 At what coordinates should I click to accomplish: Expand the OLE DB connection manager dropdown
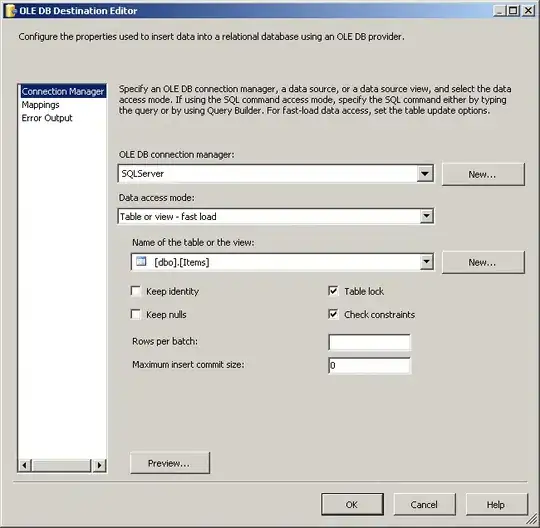point(425,174)
